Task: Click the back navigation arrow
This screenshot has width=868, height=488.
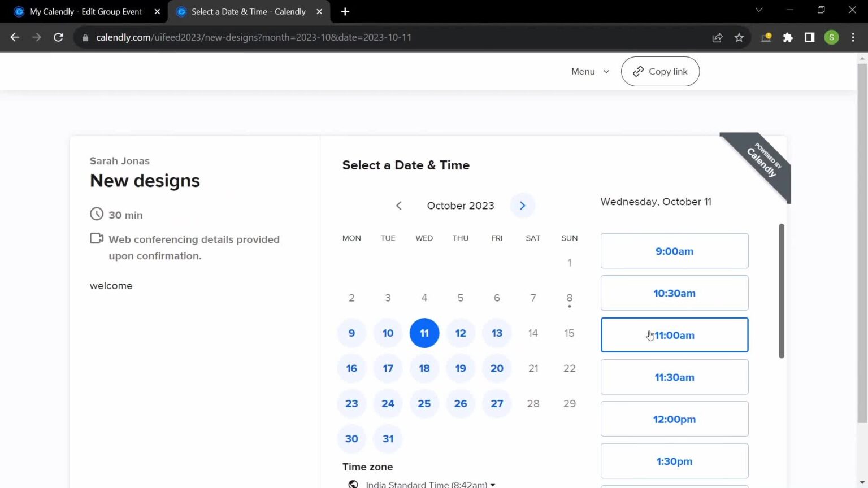Action: [14, 37]
